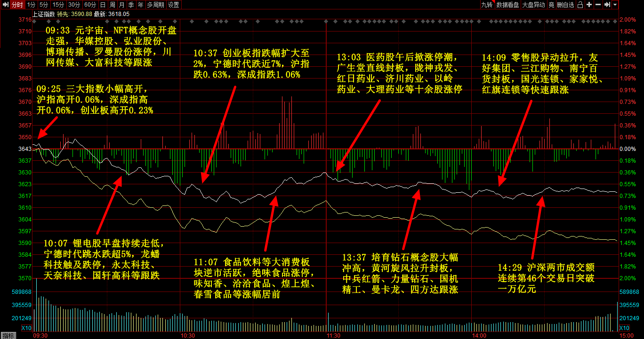
Task: Click the plus zoom-in icon
Action: click(x=589, y=5)
